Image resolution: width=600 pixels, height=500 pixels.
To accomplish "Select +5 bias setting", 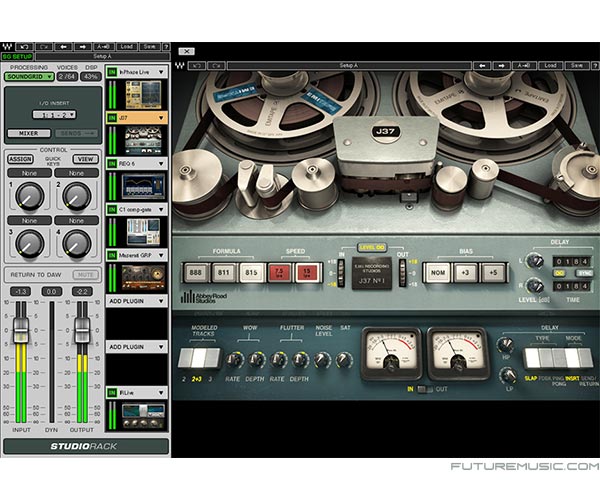I will (x=493, y=273).
